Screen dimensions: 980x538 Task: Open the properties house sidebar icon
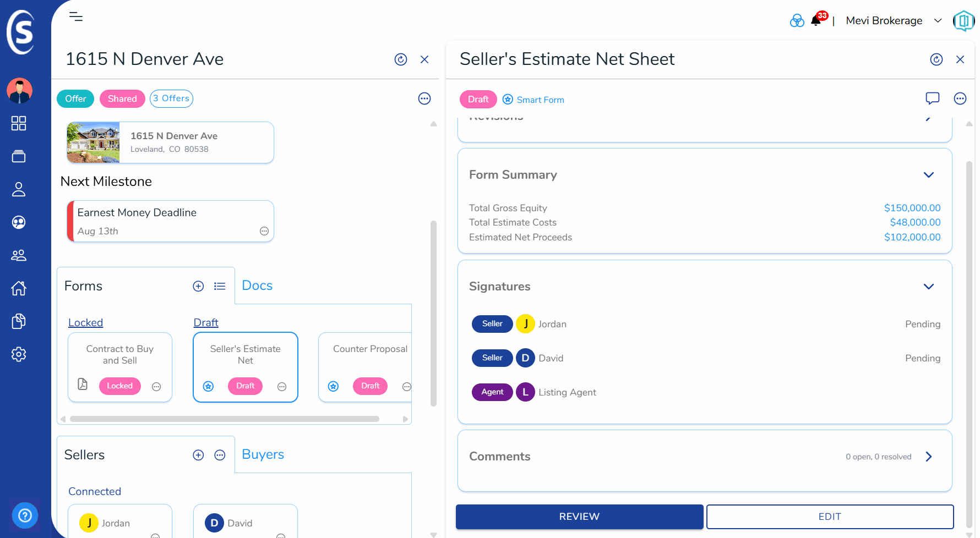pyautogui.click(x=19, y=288)
